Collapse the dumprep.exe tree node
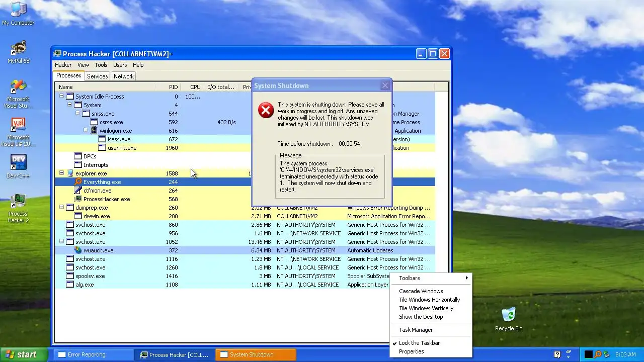This screenshot has width=644, height=362. pyautogui.click(x=62, y=207)
